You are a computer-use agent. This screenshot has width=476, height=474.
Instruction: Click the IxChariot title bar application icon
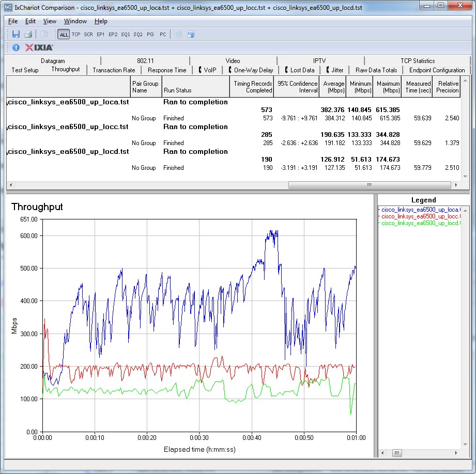tap(8, 7)
